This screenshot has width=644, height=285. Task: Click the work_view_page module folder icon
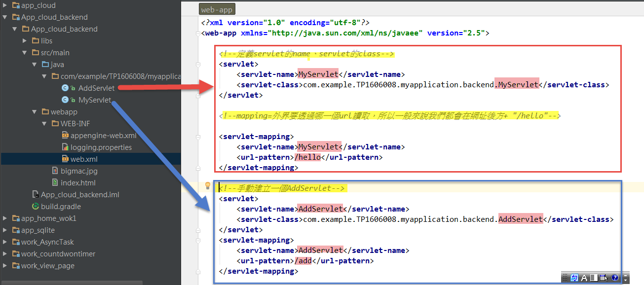tap(16, 266)
